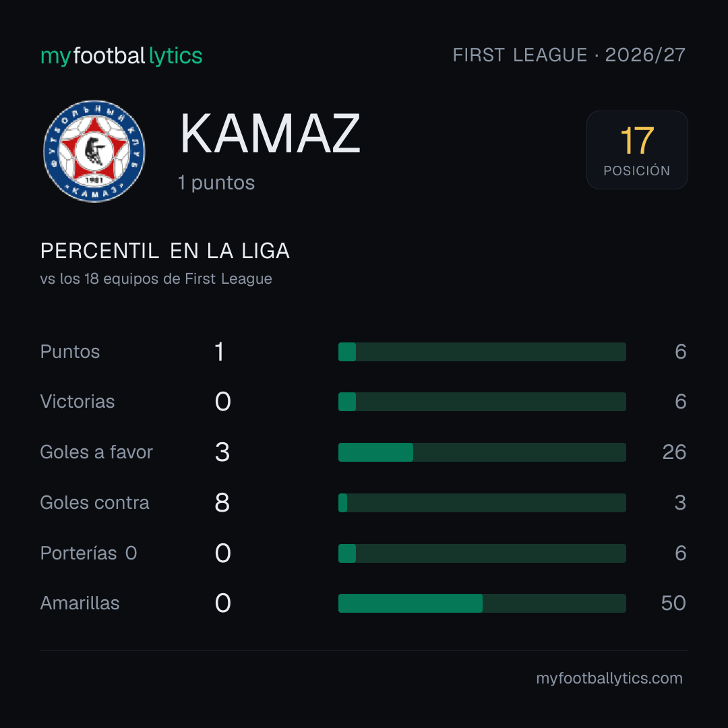Click the Puntos stat label
Image resolution: width=728 pixels, height=728 pixels.
[x=70, y=351]
